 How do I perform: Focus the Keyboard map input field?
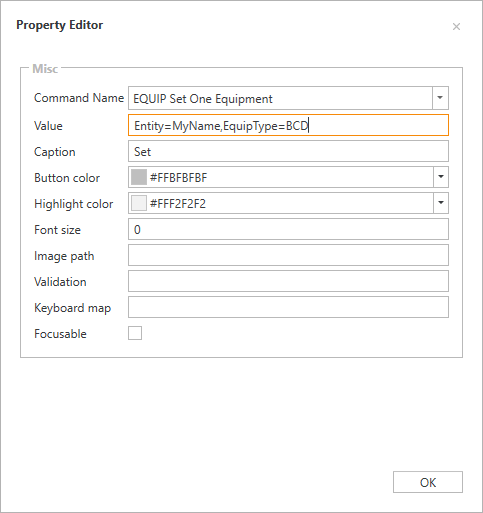288,307
